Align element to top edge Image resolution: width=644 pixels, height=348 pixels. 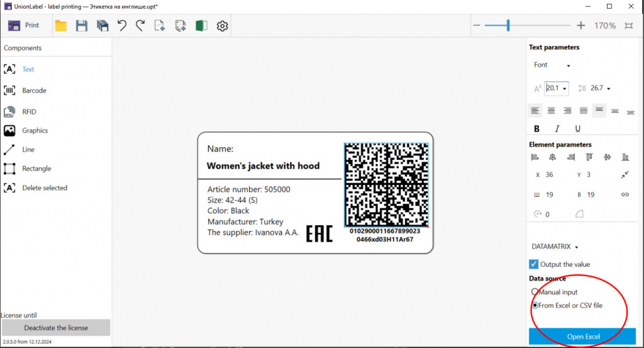point(589,157)
